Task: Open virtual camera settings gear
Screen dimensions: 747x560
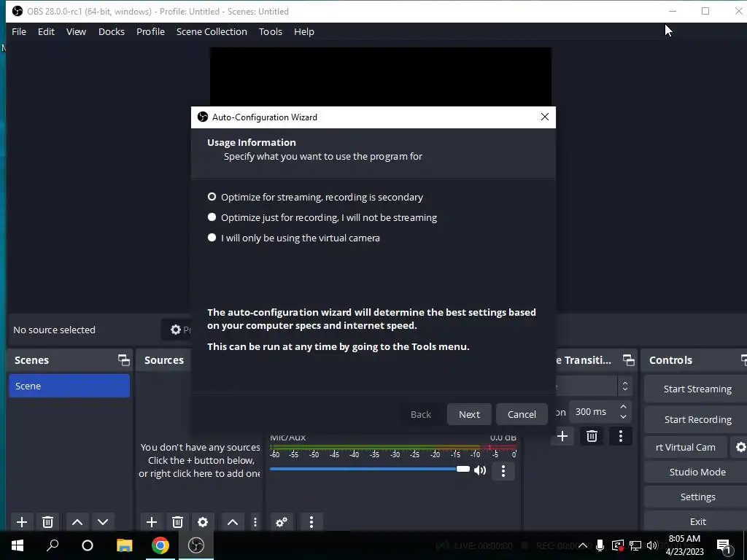Action: [741, 447]
